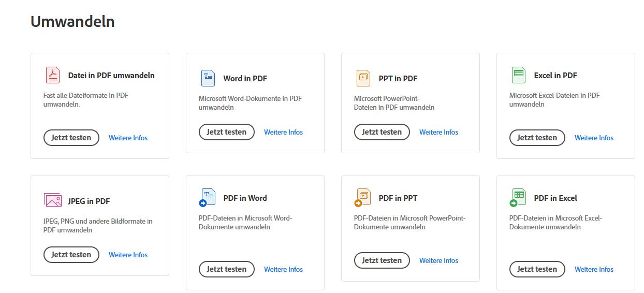Click Jetzt testen under Datei in PDF umwandeln
Image resolution: width=644 pixels, height=293 pixels.
click(71, 138)
